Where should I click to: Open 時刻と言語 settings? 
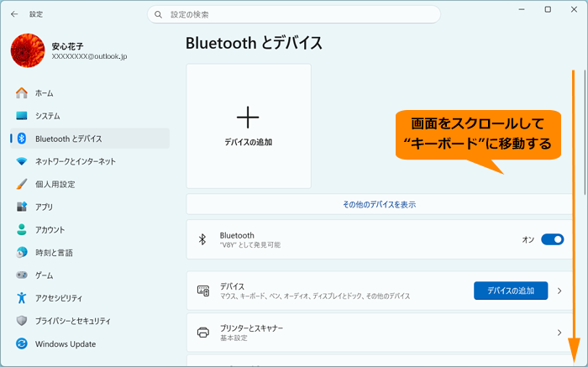coord(90,252)
